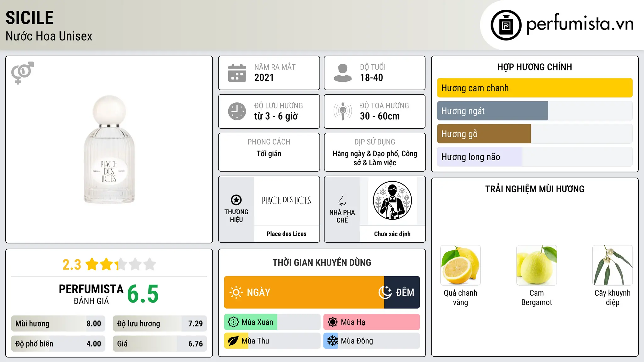The width and height of the screenshot is (644, 362).
Task: Click the moon icon next to Đêm
Action: pos(385,292)
